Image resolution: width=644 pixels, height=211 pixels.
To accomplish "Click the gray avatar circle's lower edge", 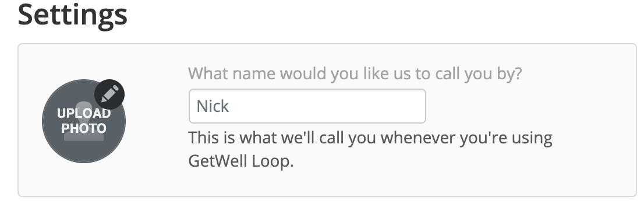I will [x=84, y=161].
